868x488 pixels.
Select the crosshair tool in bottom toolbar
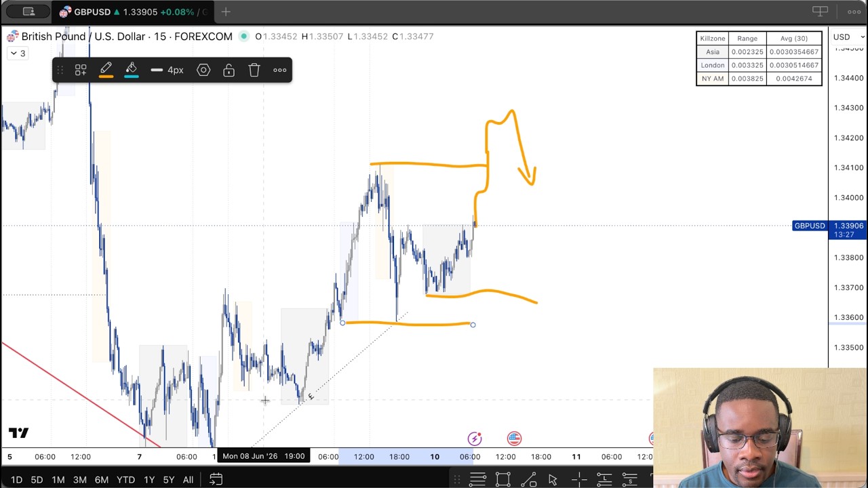coord(578,479)
